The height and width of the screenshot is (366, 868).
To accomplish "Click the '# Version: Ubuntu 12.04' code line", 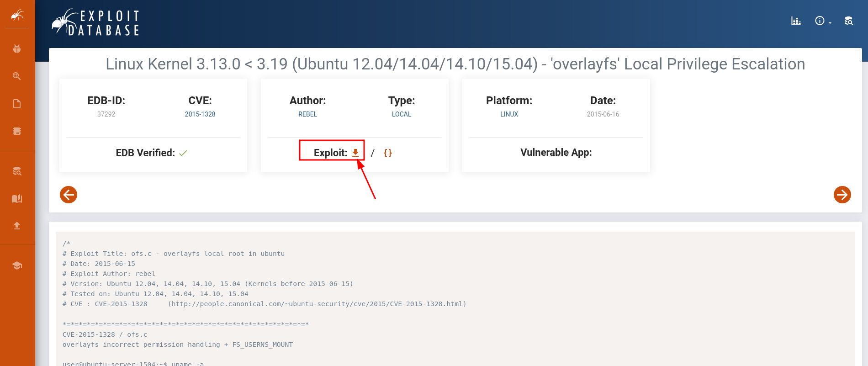I will coord(208,284).
